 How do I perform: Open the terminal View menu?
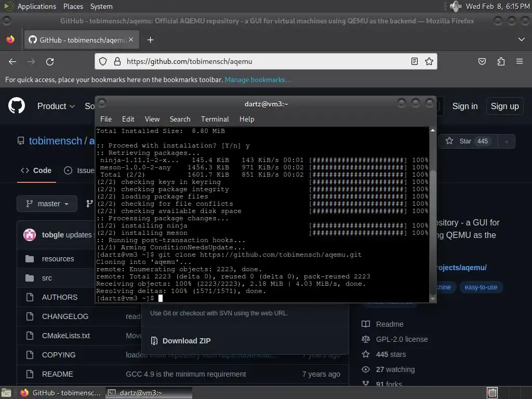click(x=152, y=119)
